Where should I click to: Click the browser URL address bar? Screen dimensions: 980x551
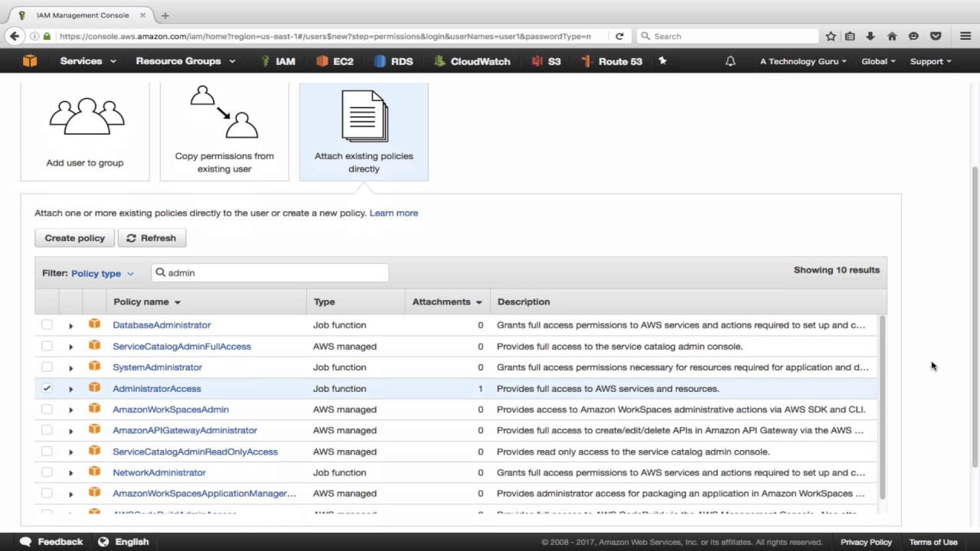click(325, 36)
